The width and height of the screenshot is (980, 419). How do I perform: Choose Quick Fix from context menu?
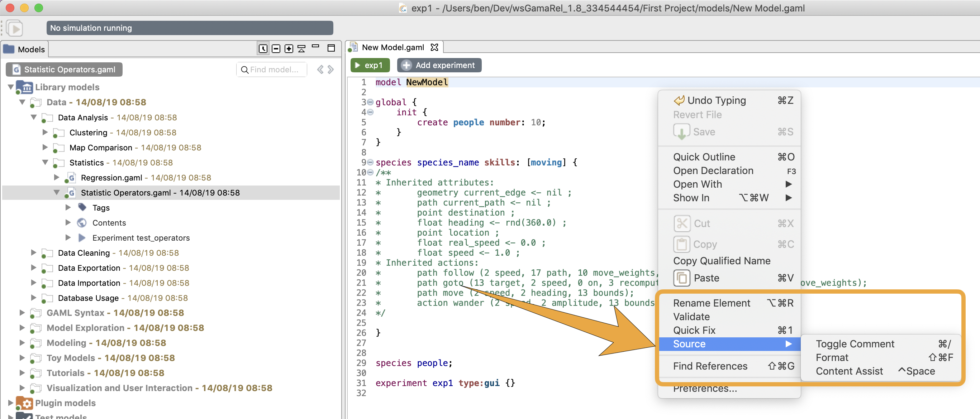[x=730, y=331]
